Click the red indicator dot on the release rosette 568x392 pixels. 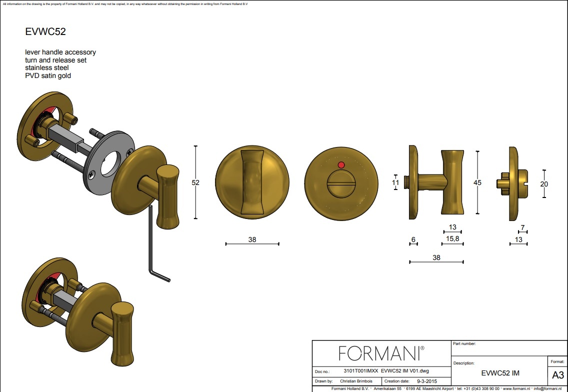tap(341, 164)
